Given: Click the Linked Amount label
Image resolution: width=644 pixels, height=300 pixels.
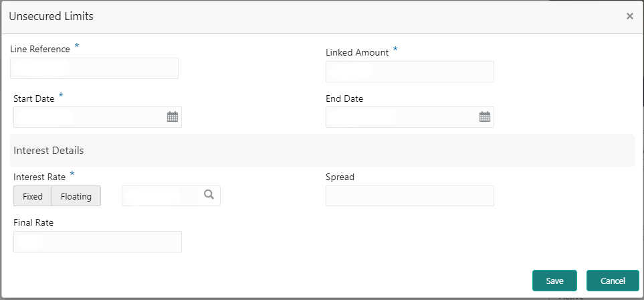Looking at the screenshot, I should [x=357, y=52].
